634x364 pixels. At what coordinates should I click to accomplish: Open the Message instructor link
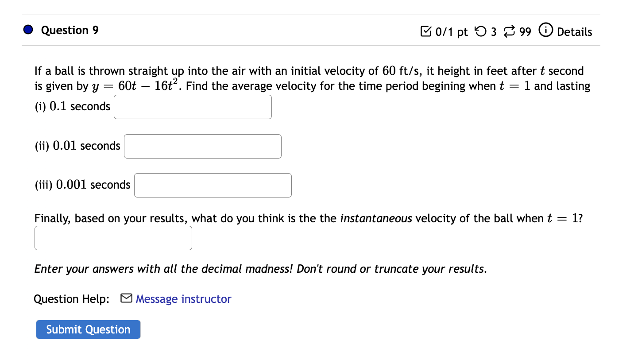[183, 298]
